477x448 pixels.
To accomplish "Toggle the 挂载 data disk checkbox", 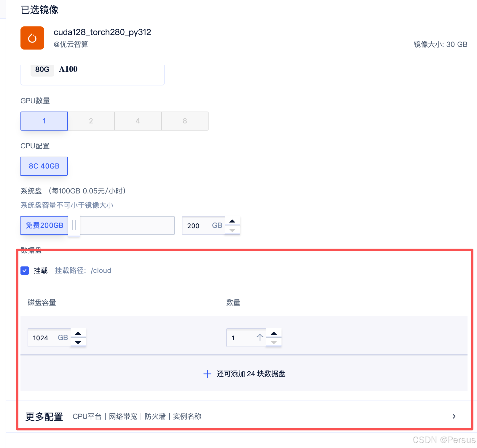I will (25, 270).
